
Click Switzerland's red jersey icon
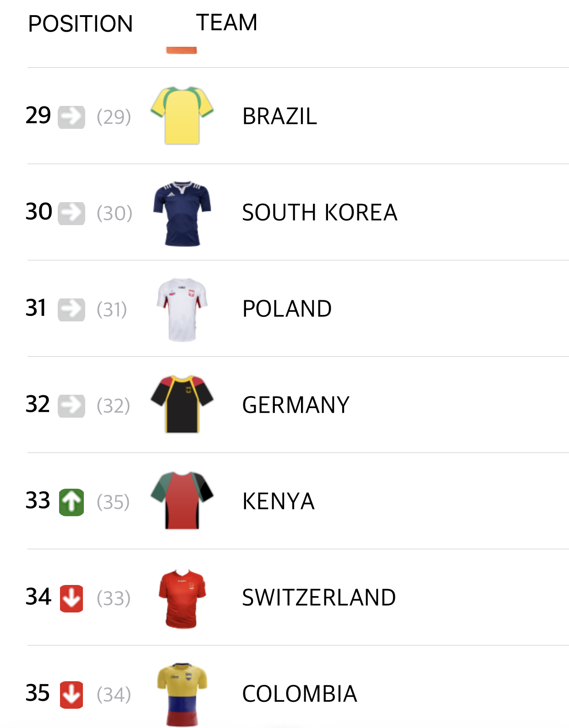pyautogui.click(x=182, y=598)
